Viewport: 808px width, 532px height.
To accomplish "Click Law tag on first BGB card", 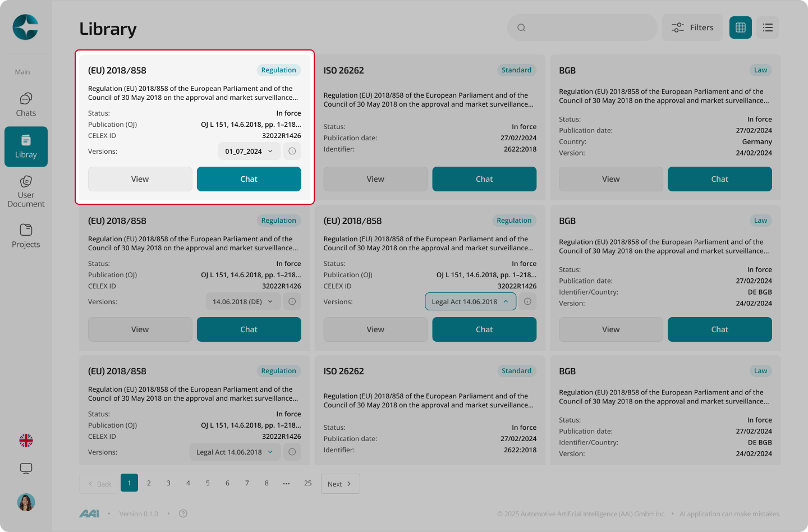I will pos(761,70).
